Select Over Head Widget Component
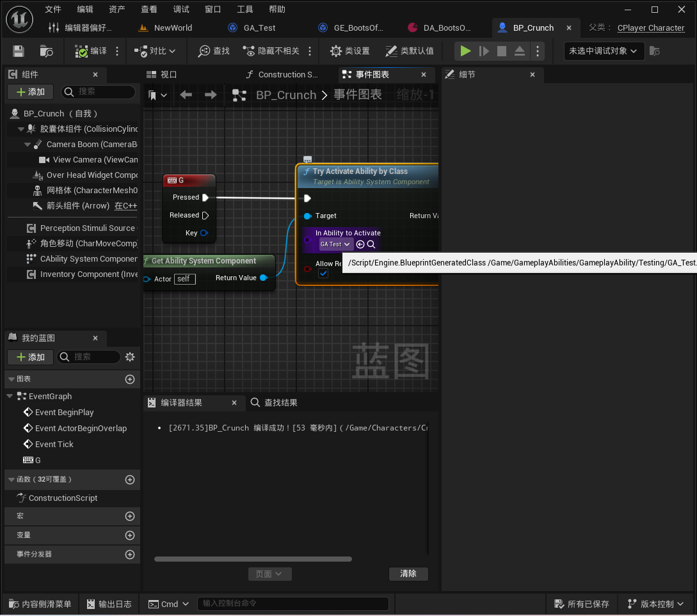This screenshot has height=616, width=697. click(x=85, y=175)
